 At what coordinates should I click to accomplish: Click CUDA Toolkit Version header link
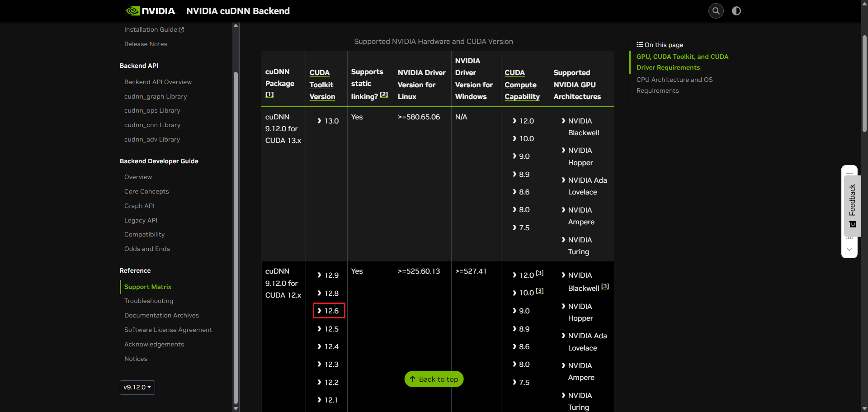coord(322,85)
